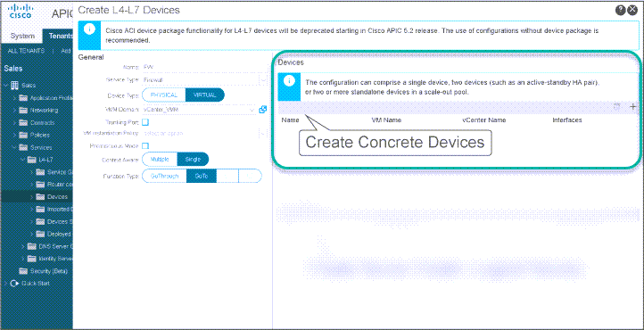
Task: Click the Security (Beta) folder icon
Action: [x=23, y=271]
